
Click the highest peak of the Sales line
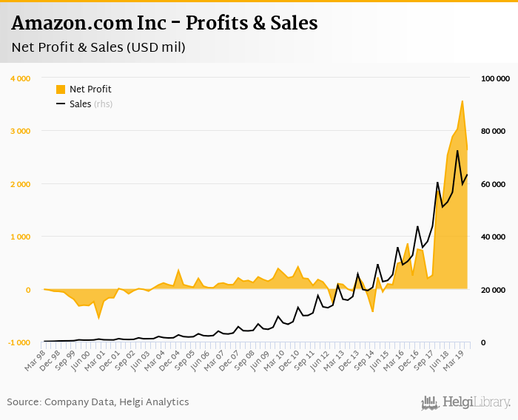click(457, 151)
